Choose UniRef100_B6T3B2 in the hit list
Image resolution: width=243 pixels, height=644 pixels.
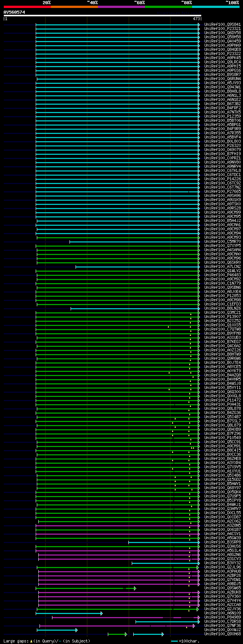tap(222, 104)
